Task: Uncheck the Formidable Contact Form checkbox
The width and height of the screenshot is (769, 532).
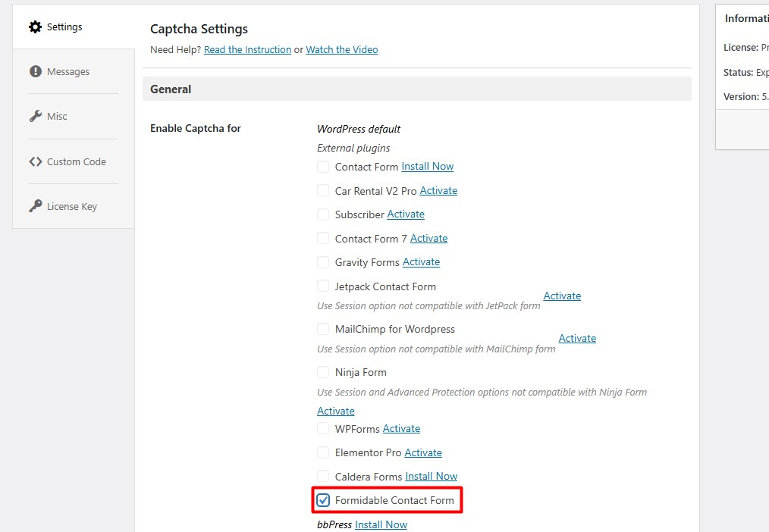Action: point(323,500)
